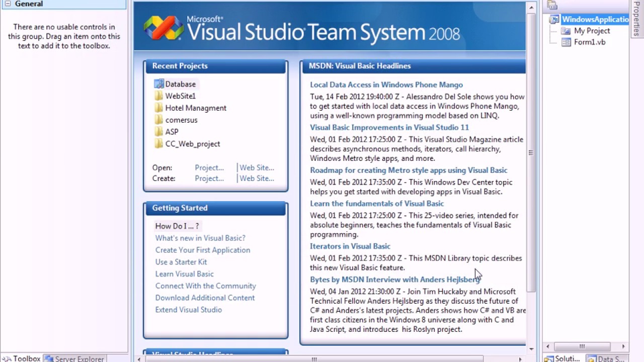Select Form1.vb in Solution Explorer
Viewport: 644px width, 362px height.
590,42
